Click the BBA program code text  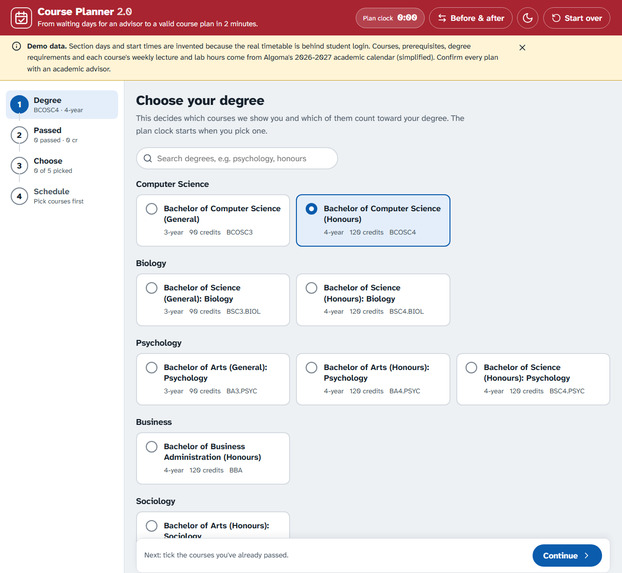pos(236,470)
